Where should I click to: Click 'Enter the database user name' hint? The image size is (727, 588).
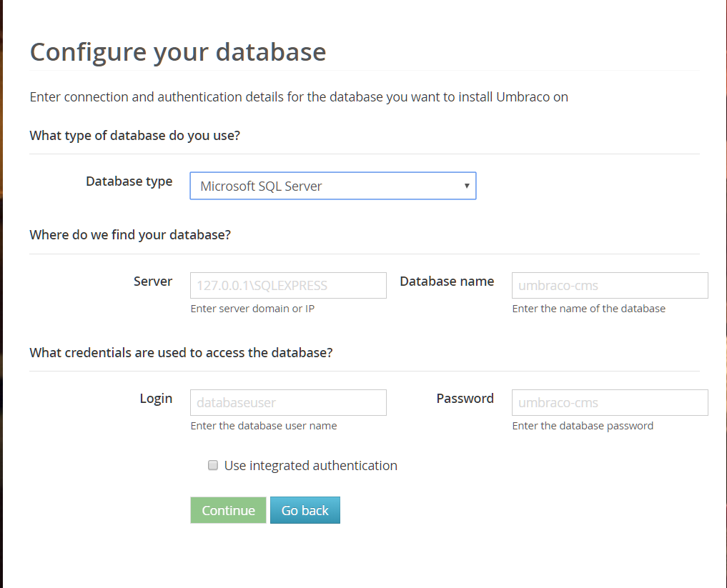264,426
